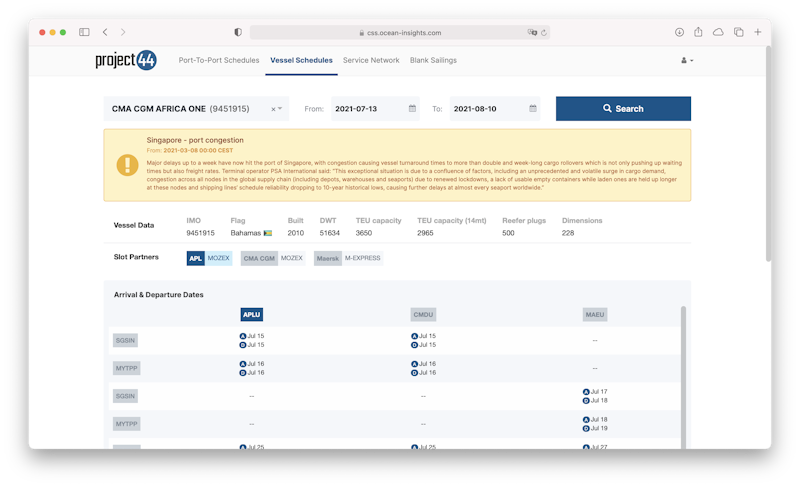Switch to the Blank Sailings tab

click(433, 60)
